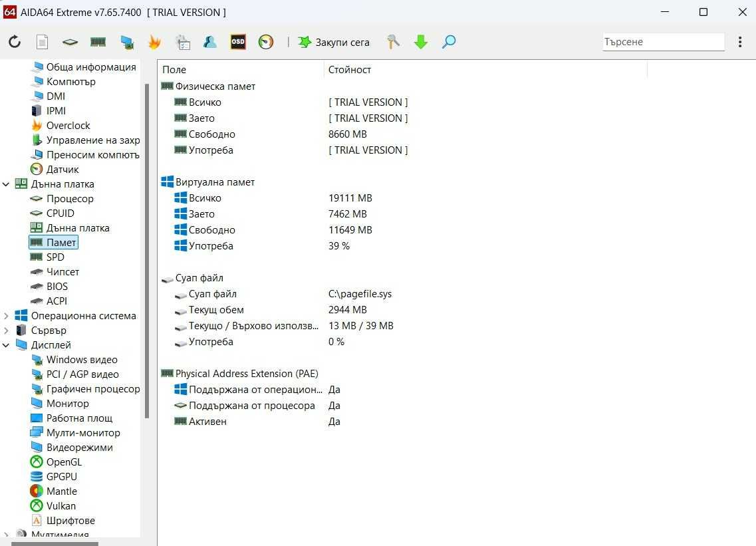Open the IPMI tree item
Screen dimensions: 756x546
[49, 110]
